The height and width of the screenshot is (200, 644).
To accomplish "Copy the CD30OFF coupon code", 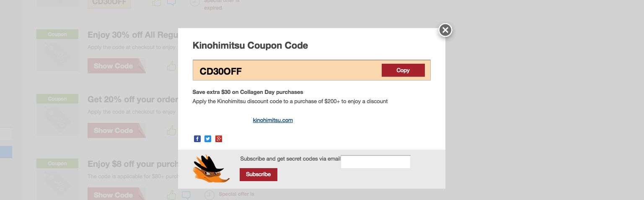I will click(403, 70).
